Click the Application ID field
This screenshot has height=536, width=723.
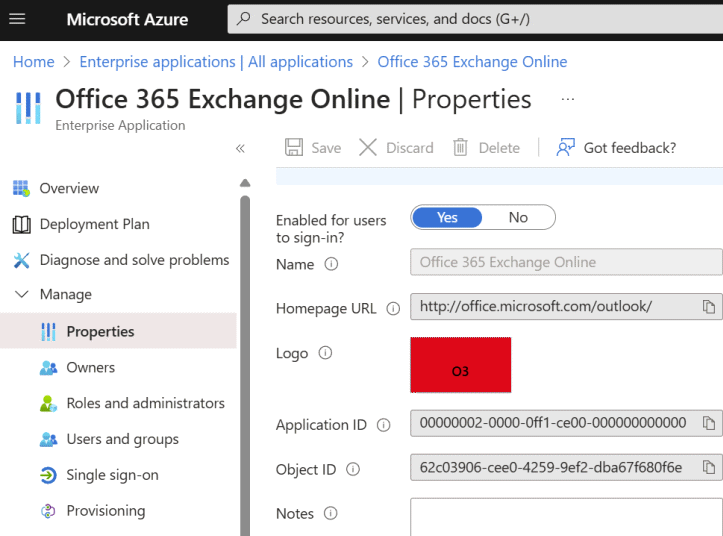566,423
